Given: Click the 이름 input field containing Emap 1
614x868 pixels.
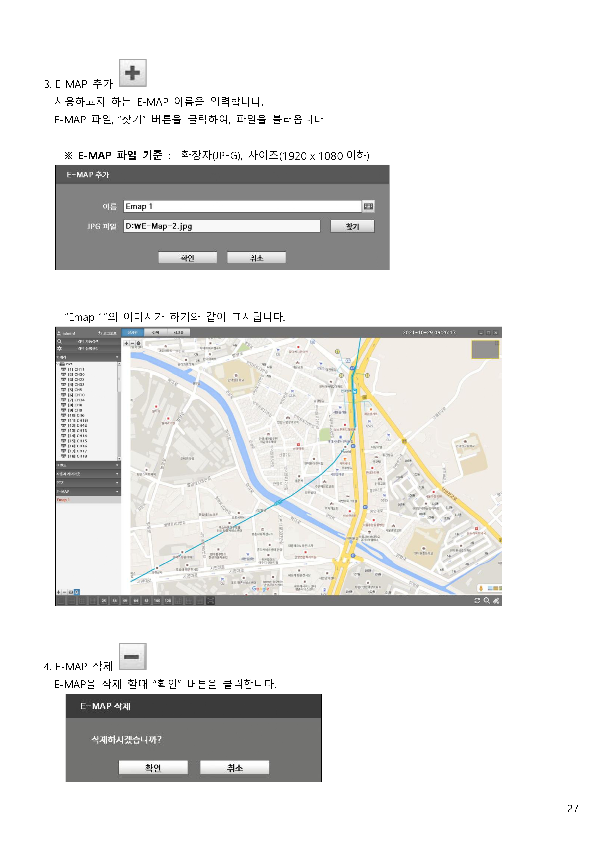Looking at the screenshot, I should 242,206.
